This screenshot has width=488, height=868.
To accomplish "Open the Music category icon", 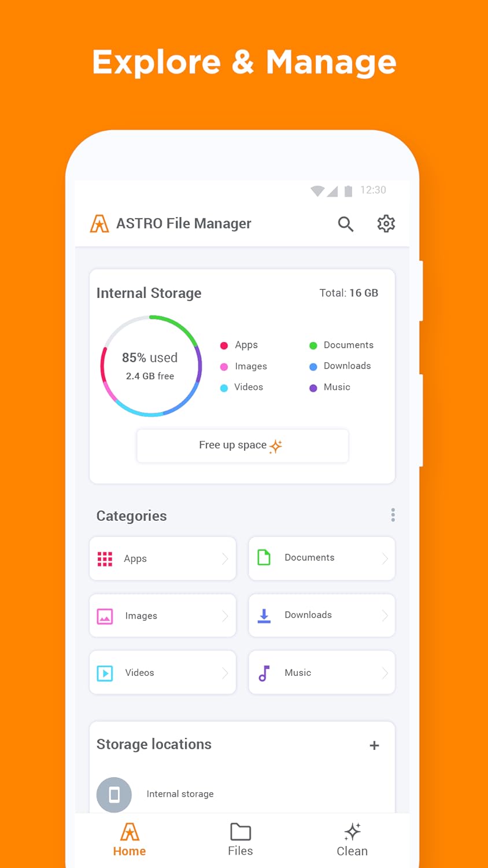I will tap(264, 672).
